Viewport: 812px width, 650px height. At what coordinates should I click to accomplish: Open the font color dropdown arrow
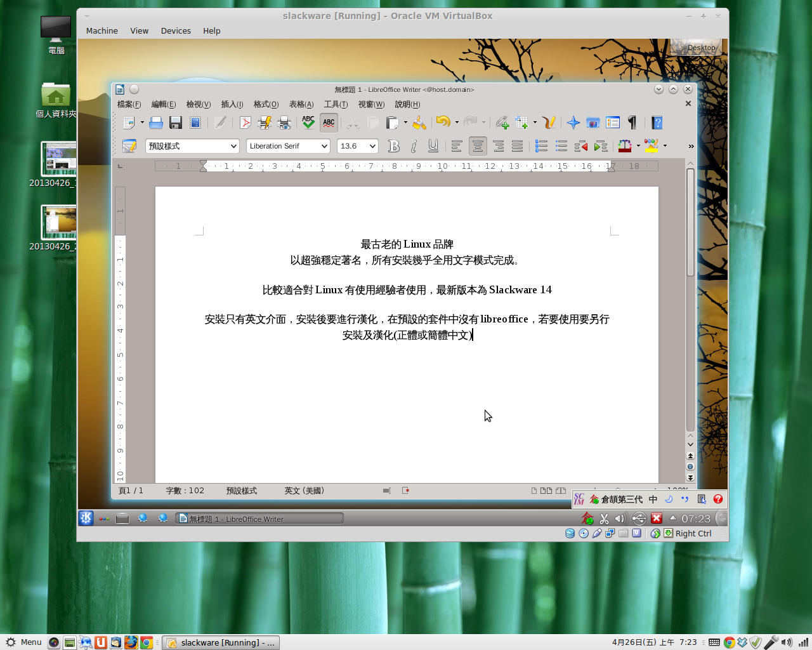638,146
